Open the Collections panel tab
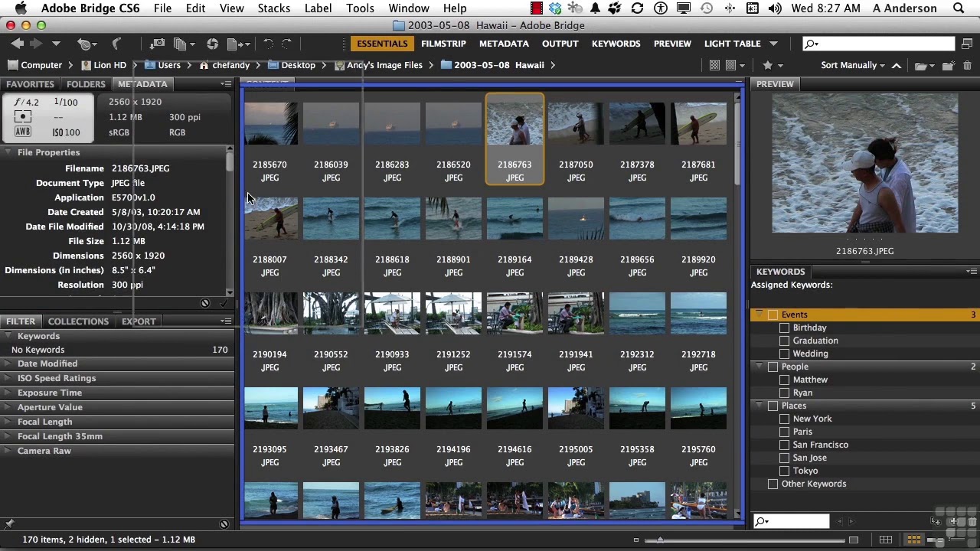Screen dimensions: 980x551 [78, 321]
